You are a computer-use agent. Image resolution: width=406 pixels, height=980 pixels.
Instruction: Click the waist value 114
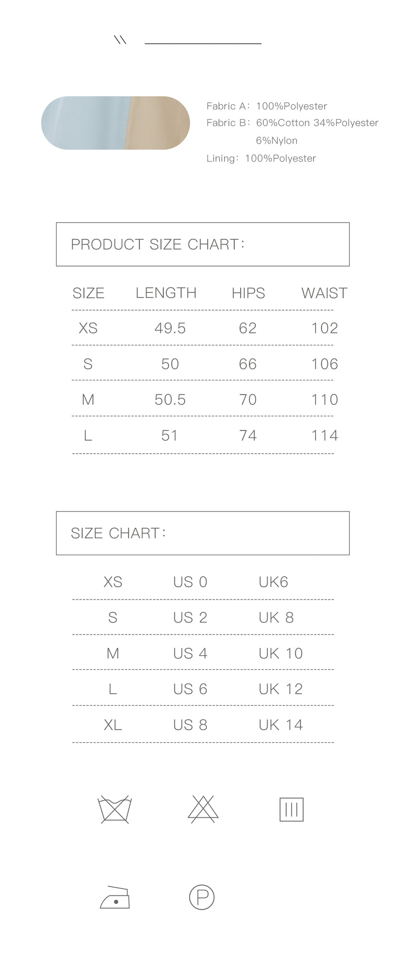[x=325, y=435]
